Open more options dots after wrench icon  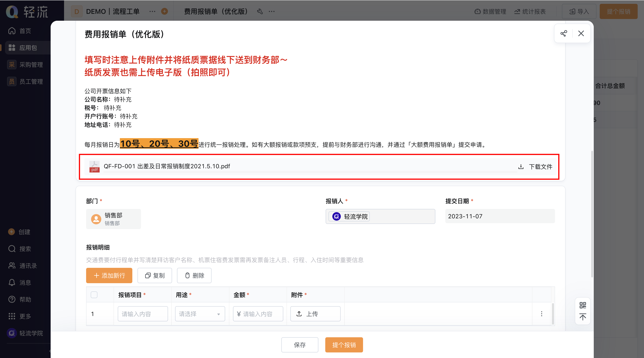click(272, 11)
